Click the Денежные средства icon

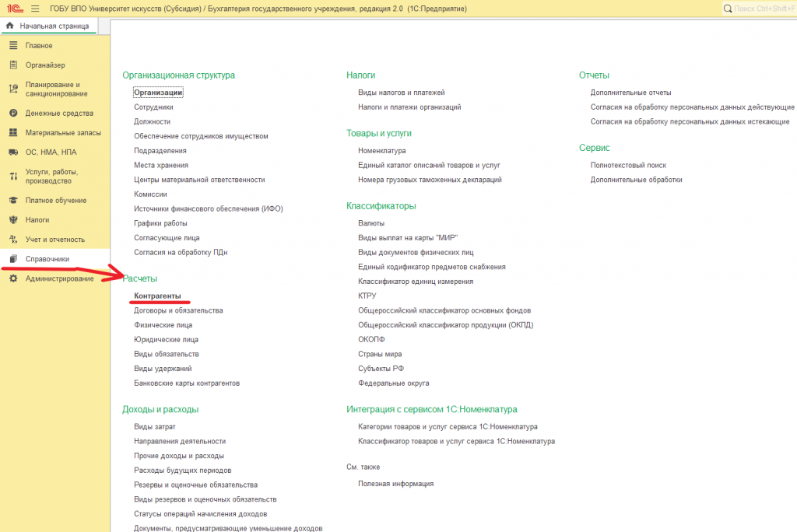click(x=13, y=114)
